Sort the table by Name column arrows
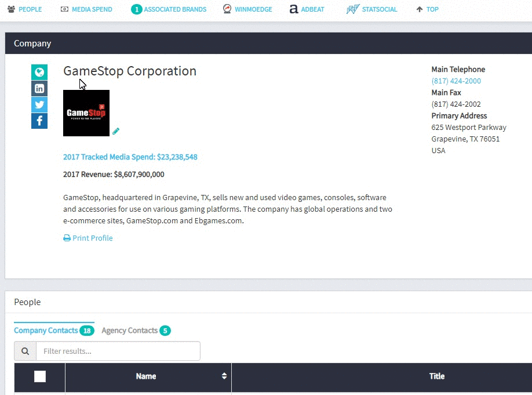The height and width of the screenshot is (395, 532). (x=224, y=376)
